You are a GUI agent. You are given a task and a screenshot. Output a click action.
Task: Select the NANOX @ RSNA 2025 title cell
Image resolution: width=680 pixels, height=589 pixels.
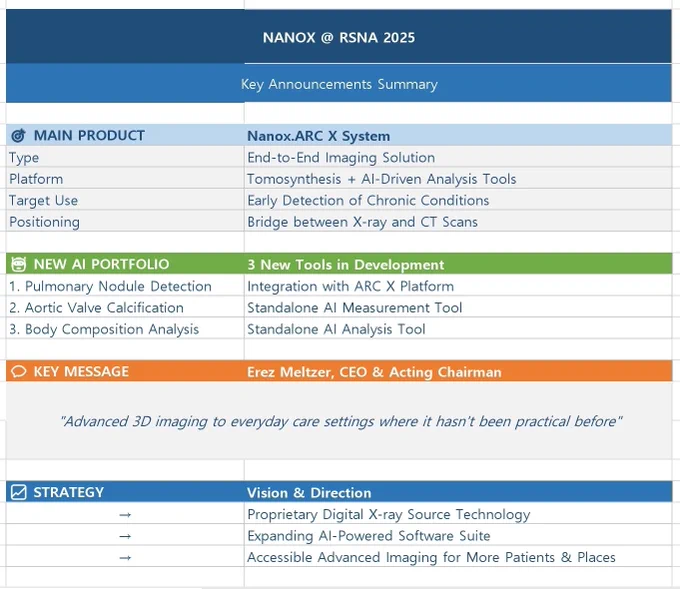pyautogui.click(x=339, y=37)
